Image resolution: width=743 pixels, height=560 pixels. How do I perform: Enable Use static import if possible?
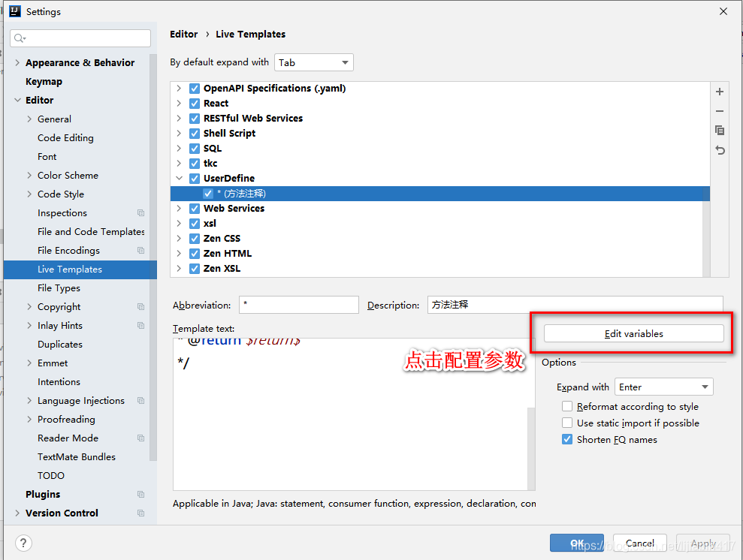point(566,423)
